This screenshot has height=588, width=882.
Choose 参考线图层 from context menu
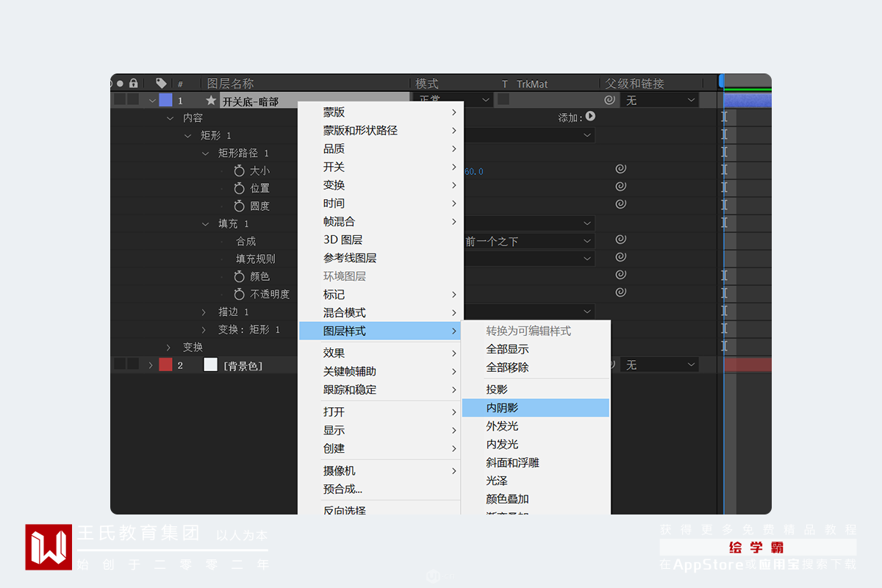point(381,258)
